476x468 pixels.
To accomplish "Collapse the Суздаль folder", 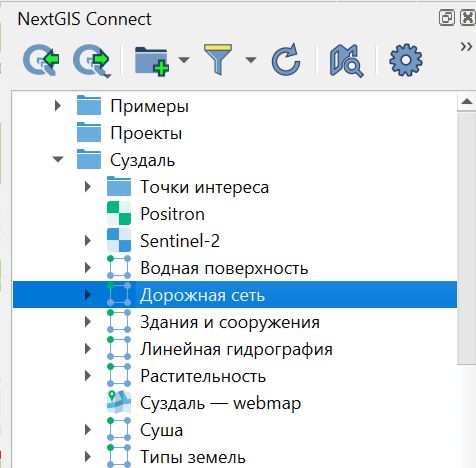I will [58, 159].
